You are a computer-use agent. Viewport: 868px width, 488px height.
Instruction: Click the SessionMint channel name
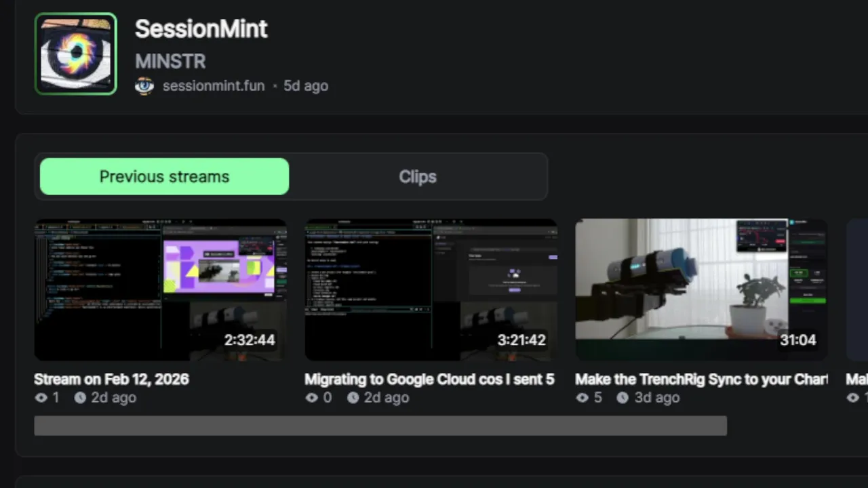click(x=201, y=28)
